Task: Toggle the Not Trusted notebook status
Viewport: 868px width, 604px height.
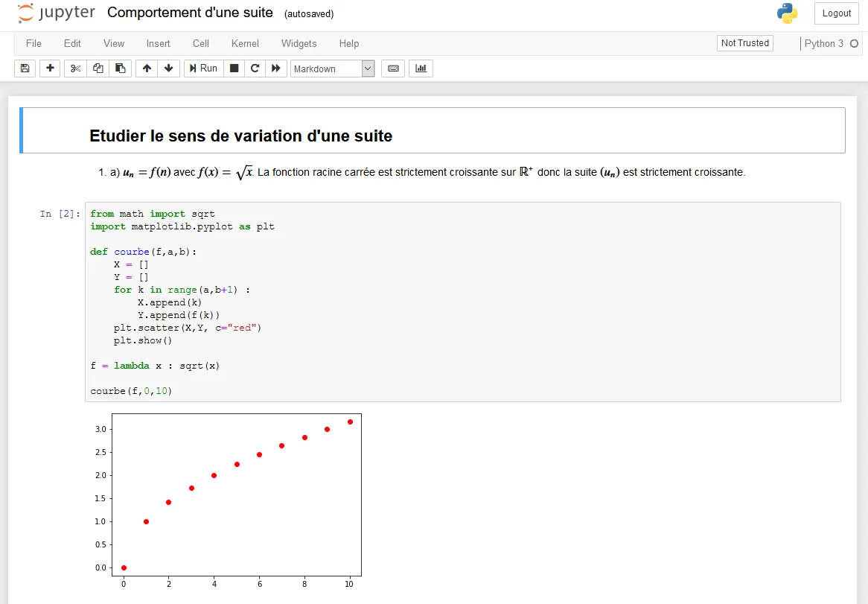Action: point(744,43)
